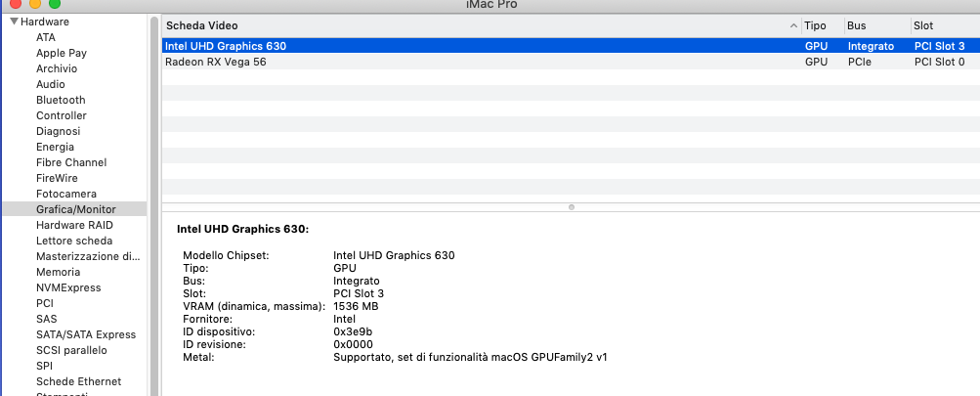Click the Modello Chipset label

coord(226,255)
